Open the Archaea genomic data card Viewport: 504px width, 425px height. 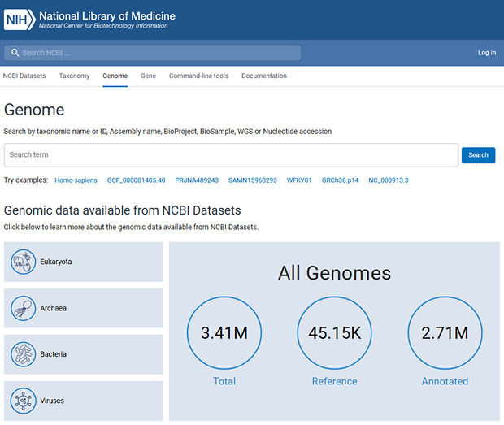click(x=83, y=308)
